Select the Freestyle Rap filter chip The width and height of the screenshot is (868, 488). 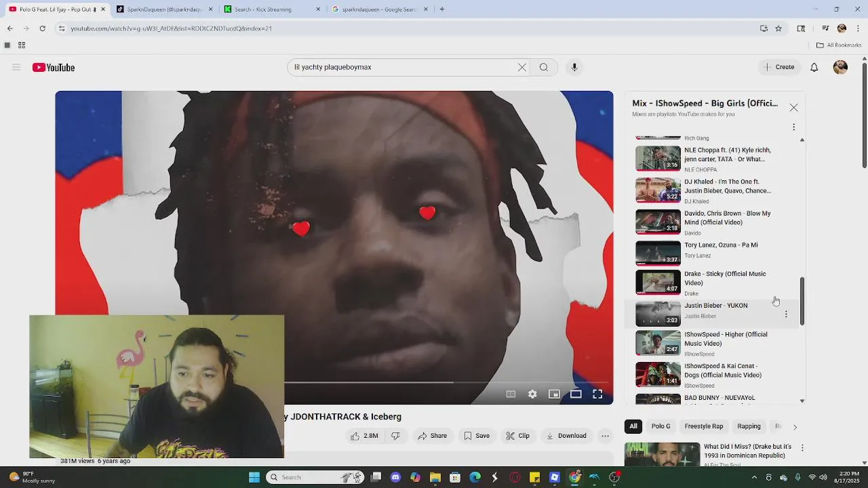coord(704,426)
